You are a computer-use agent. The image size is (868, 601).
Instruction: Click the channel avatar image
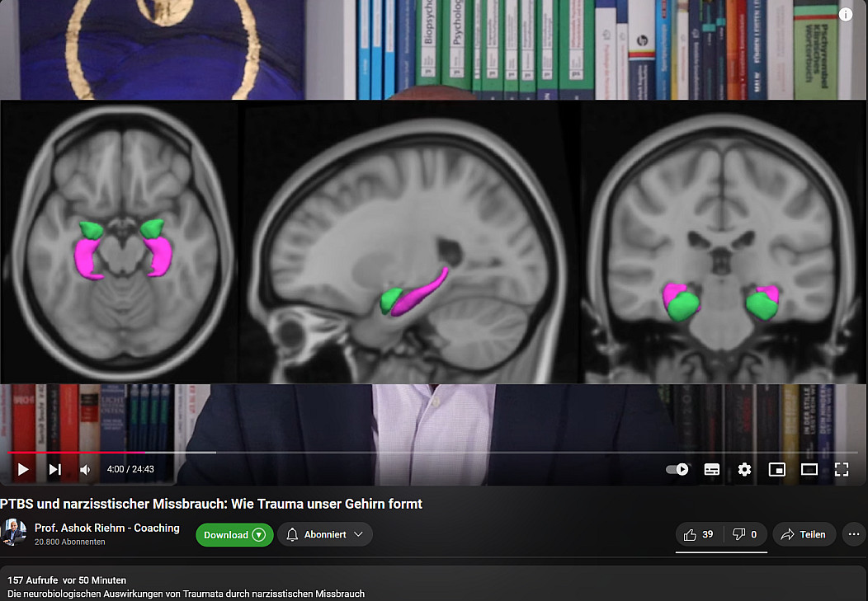[x=14, y=533]
